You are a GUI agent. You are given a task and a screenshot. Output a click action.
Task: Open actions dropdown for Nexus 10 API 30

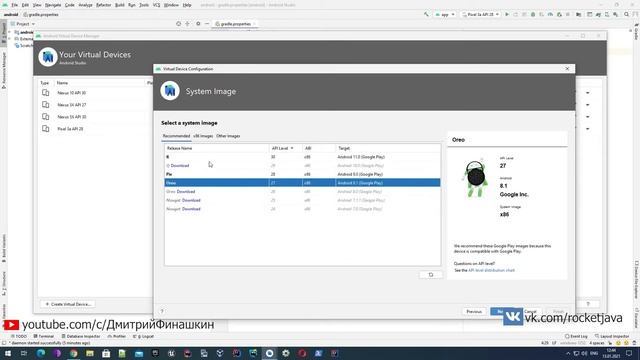(x=588, y=93)
